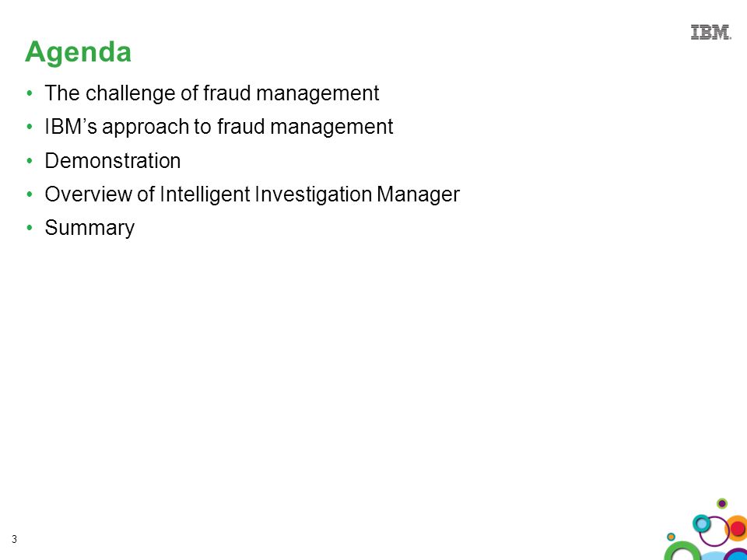
Task: Click the red circle inside orange disc
Action: point(738,529)
